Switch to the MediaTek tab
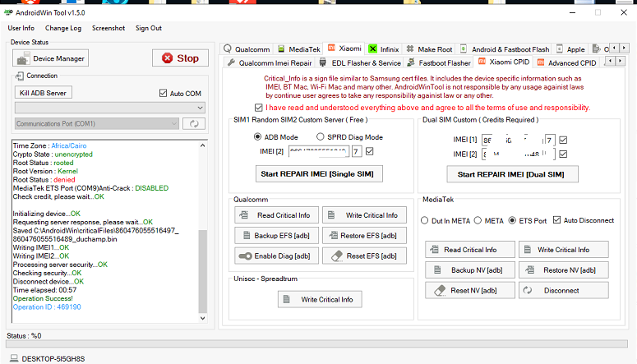637x364 pixels. [x=299, y=49]
